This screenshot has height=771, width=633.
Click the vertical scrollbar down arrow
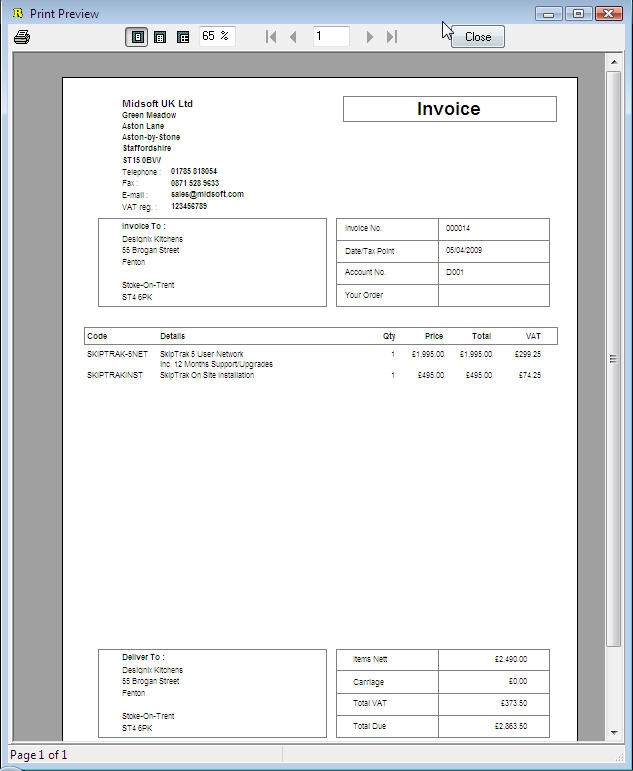614,733
